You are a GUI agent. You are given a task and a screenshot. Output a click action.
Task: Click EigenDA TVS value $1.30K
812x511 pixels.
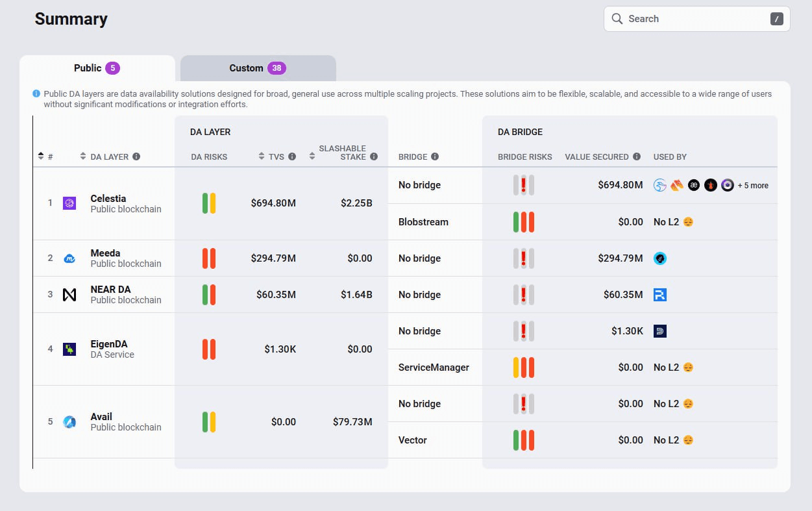point(280,349)
